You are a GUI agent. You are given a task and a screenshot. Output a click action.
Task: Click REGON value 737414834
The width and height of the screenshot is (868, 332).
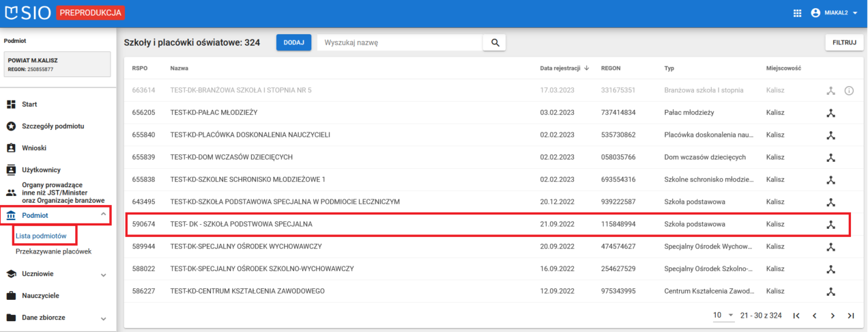618,113
